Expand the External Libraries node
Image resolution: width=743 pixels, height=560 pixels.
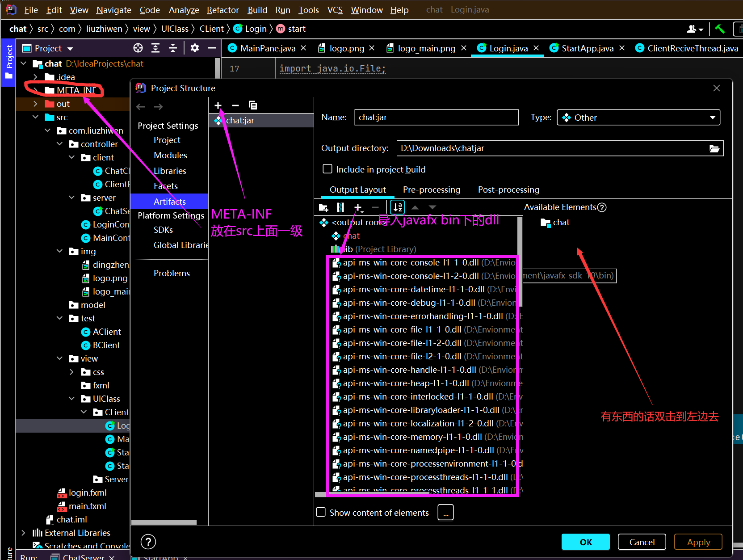(24, 533)
